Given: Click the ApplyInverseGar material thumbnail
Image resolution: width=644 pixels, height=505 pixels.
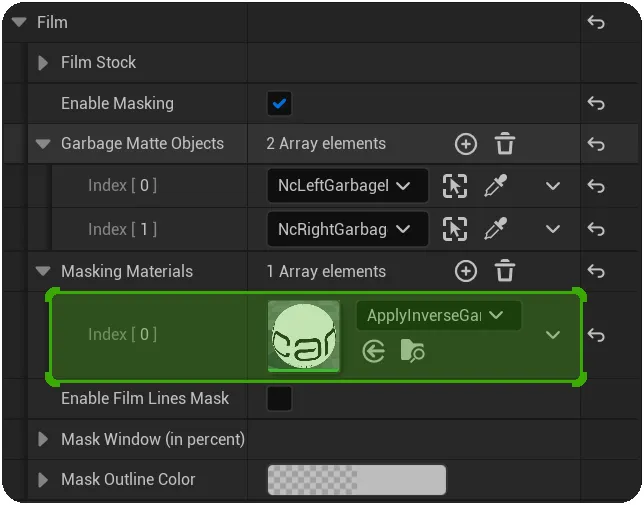Looking at the screenshot, I should coord(304,336).
